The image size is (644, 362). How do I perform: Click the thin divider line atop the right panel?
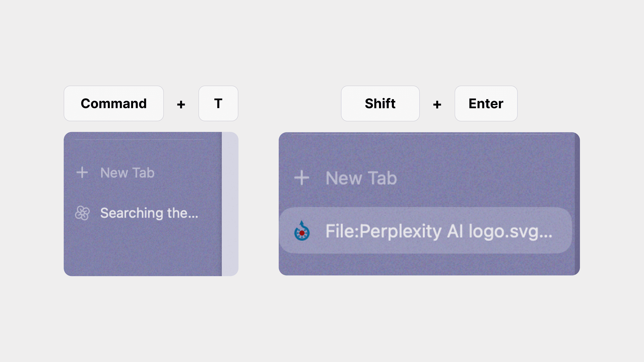(425, 134)
